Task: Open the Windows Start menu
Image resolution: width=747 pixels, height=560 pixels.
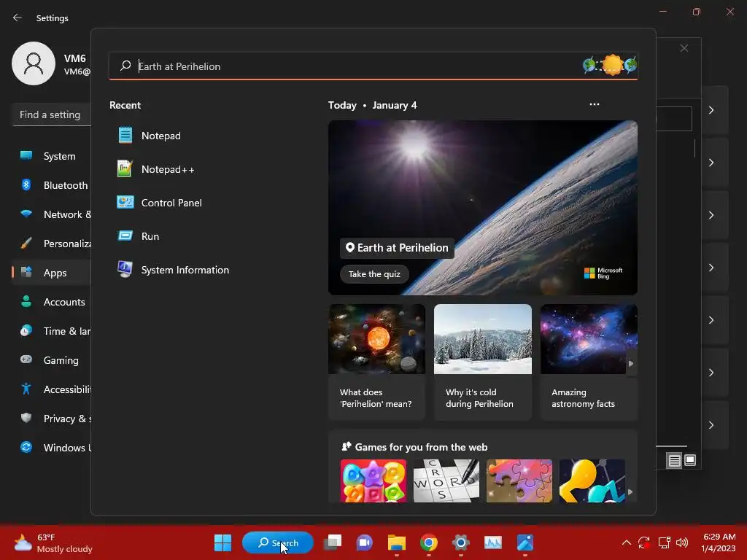Action: pyautogui.click(x=222, y=542)
